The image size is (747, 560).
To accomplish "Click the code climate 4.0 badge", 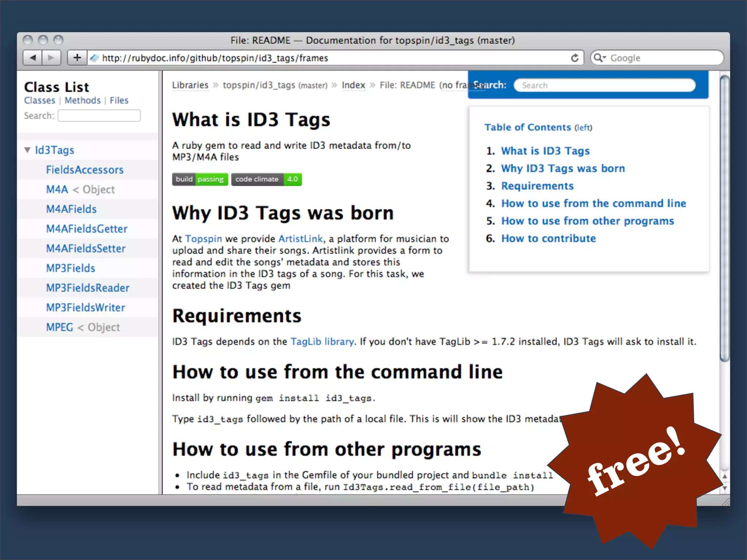I will pos(266,179).
